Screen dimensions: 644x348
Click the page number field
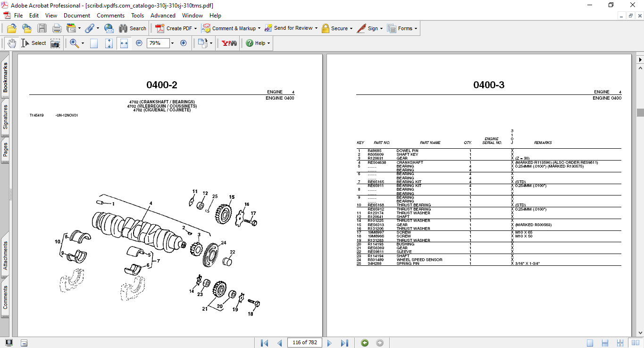[304, 342]
